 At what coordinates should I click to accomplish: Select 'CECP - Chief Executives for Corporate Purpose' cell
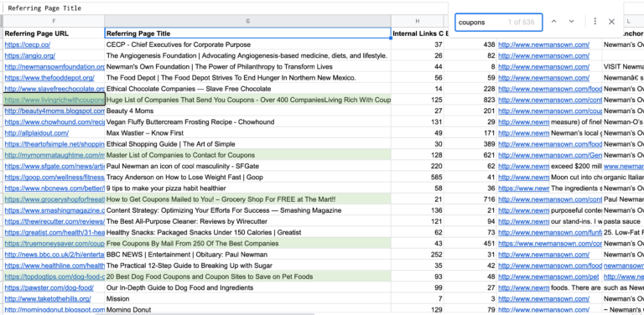(x=247, y=44)
